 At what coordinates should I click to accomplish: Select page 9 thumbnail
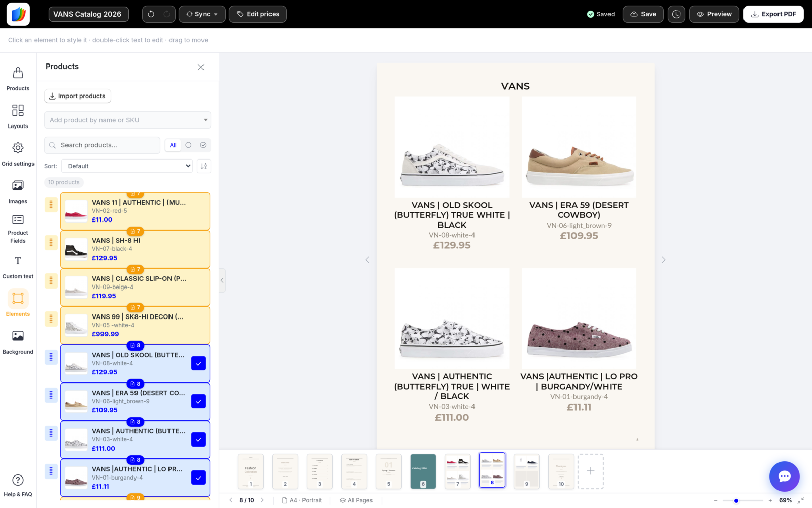pyautogui.click(x=527, y=471)
